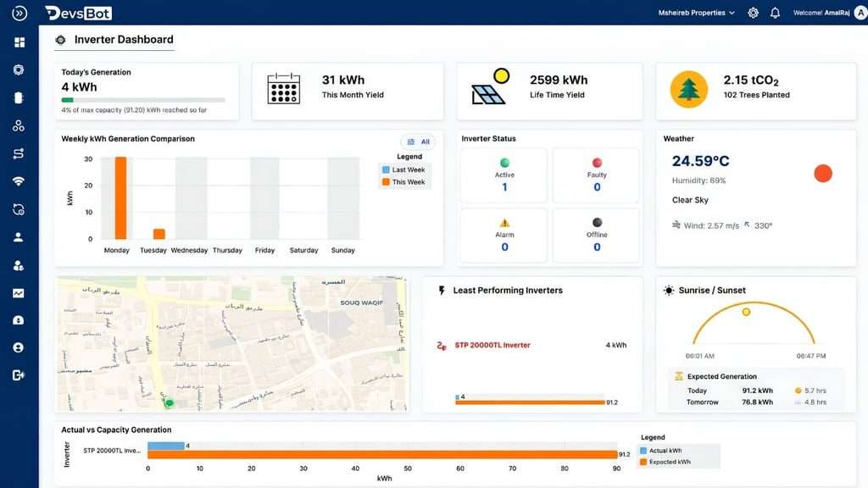Image resolution: width=868 pixels, height=488 pixels.
Task: Click the green location marker on map
Action: click(170, 403)
